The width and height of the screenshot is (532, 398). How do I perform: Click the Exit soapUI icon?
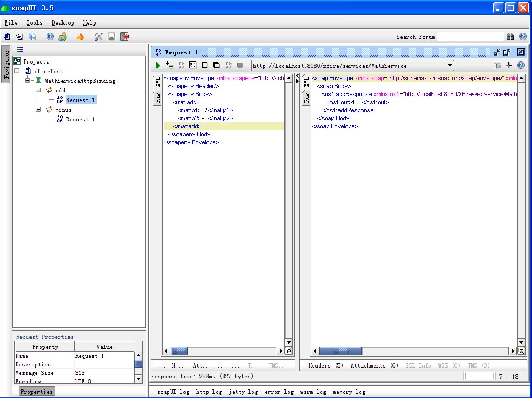(125, 37)
